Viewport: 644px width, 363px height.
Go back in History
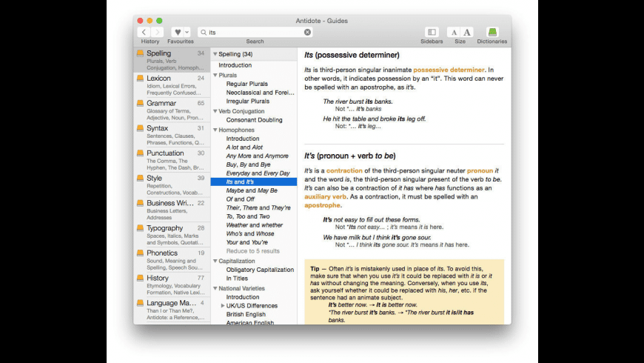click(x=144, y=32)
